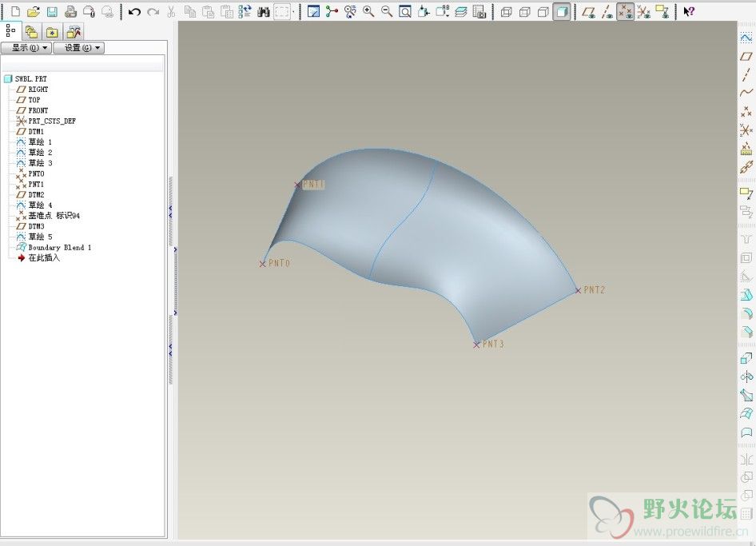Switch to the Folder Browser tab
The width and height of the screenshot is (756, 546).
coord(31,32)
